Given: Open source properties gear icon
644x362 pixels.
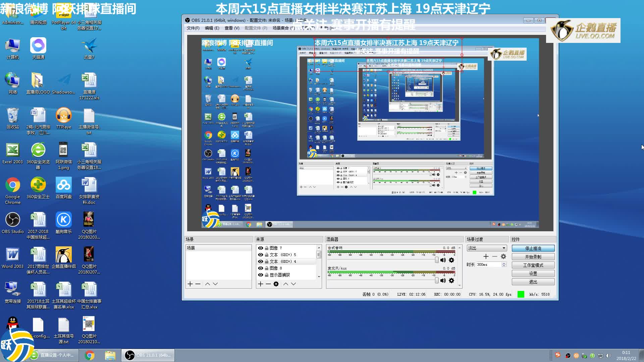Looking at the screenshot, I should (x=276, y=284).
